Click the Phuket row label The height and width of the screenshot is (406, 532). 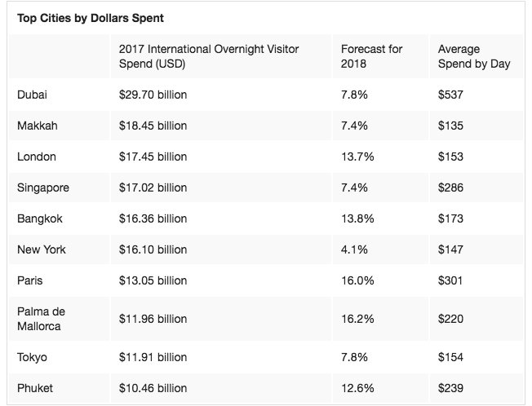tap(34, 388)
